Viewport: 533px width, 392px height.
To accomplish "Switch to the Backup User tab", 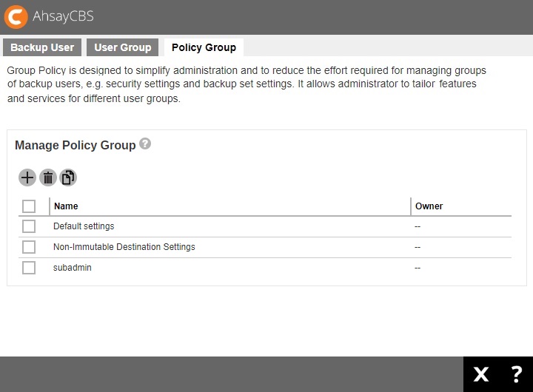I will [42, 47].
